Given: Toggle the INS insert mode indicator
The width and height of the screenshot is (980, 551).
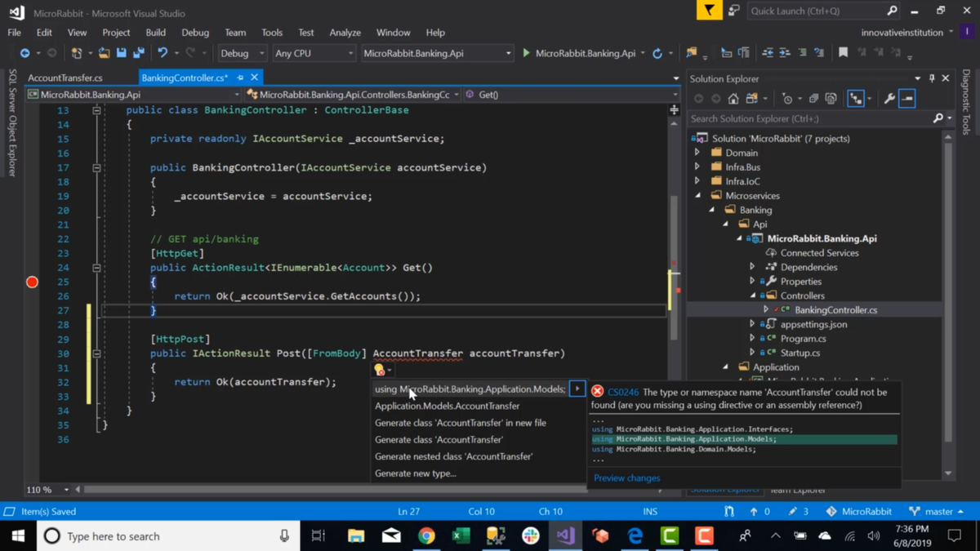Looking at the screenshot, I should tap(650, 511).
